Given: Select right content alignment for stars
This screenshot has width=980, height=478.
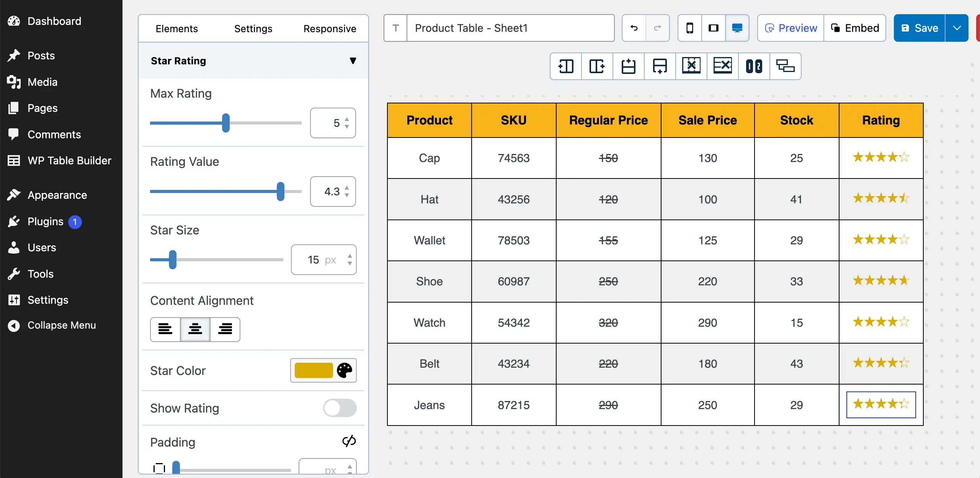Looking at the screenshot, I should click(225, 329).
